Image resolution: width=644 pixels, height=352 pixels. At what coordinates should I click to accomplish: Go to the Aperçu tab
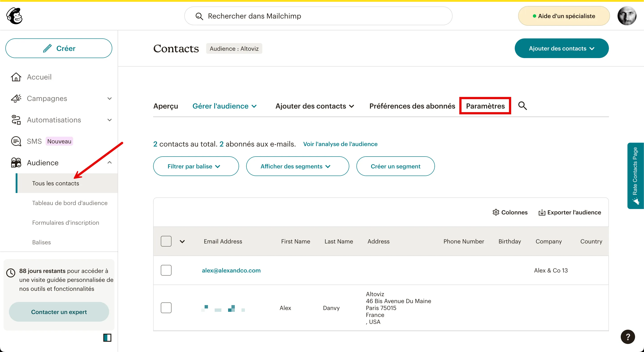(165, 106)
